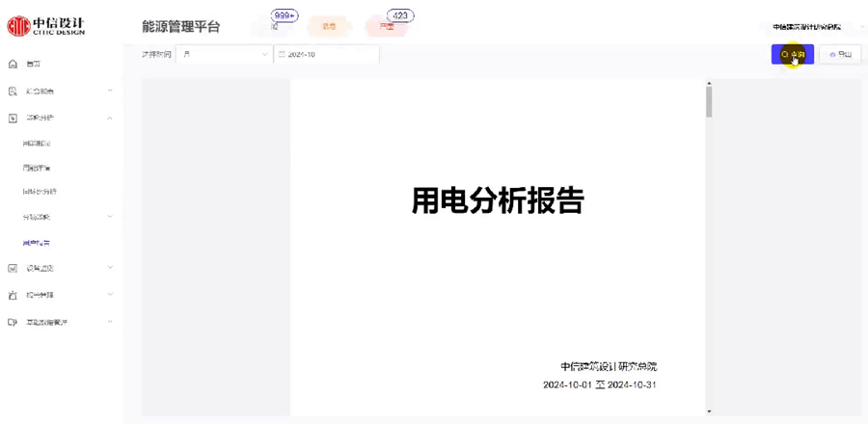
Task: Open the second sub-item under energy analysis
Action: click(x=37, y=168)
